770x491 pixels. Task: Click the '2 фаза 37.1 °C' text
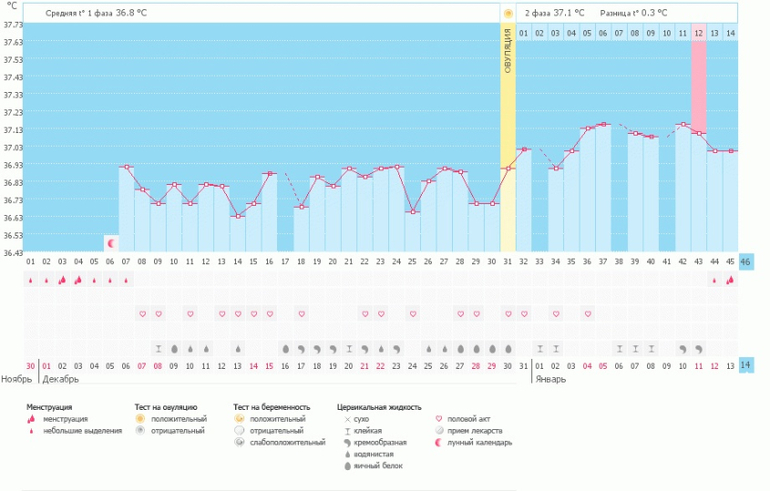554,13
